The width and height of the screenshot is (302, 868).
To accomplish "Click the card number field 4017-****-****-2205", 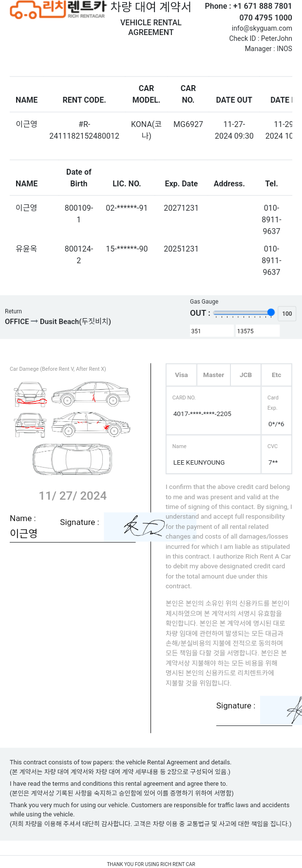I will [213, 411].
